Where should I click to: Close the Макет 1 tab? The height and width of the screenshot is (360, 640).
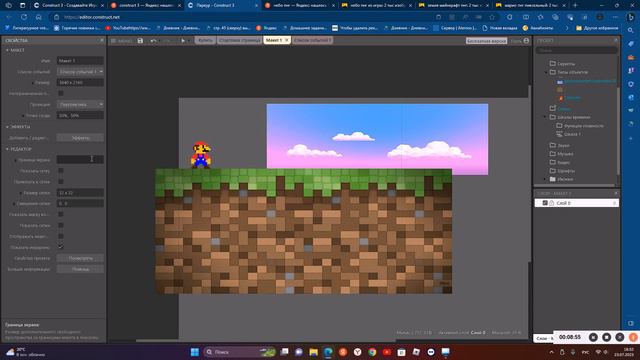tap(287, 40)
